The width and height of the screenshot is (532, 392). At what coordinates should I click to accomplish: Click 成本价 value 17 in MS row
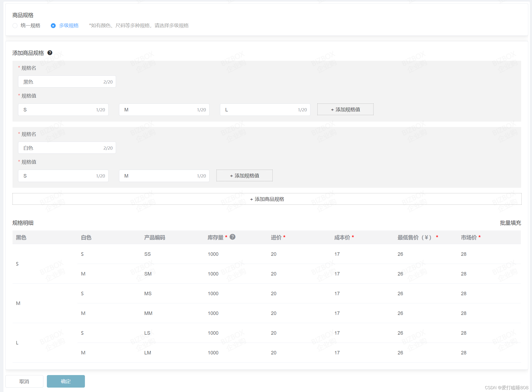coord(337,294)
